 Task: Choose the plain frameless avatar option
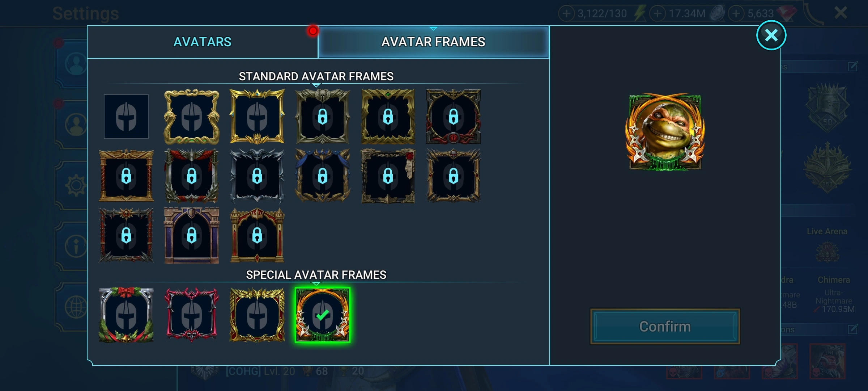tap(126, 117)
